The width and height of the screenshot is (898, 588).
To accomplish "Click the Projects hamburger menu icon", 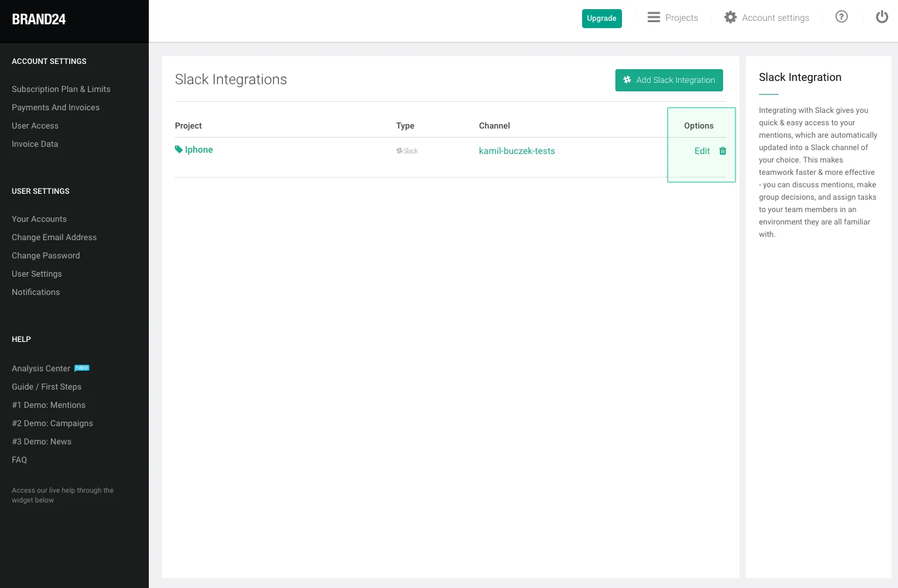I will pos(653,18).
